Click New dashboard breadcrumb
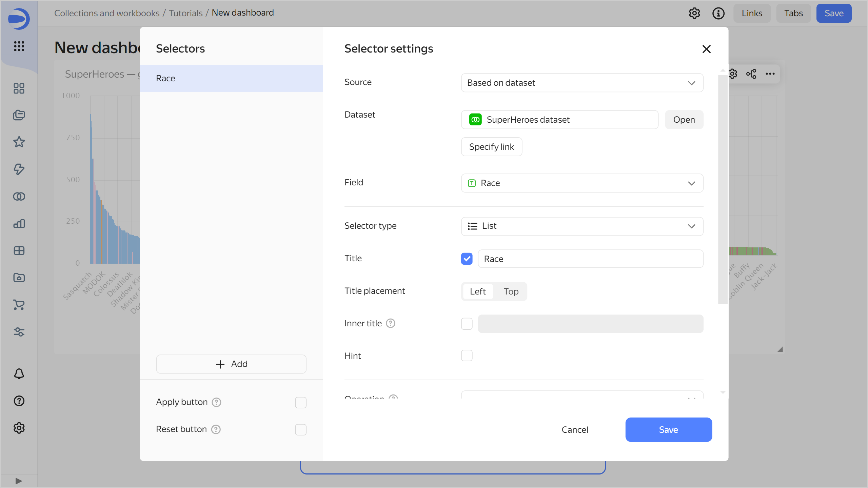868x488 pixels. [x=243, y=13]
